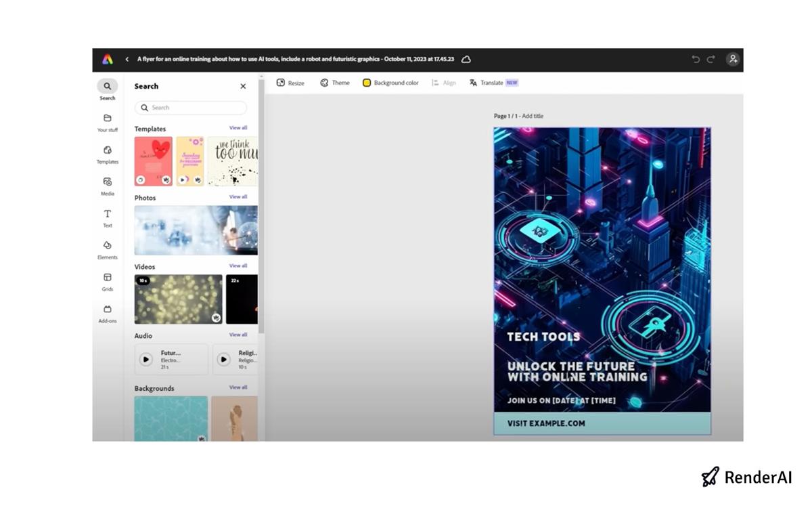
Task: Undo the last action
Action: point(696,59)
